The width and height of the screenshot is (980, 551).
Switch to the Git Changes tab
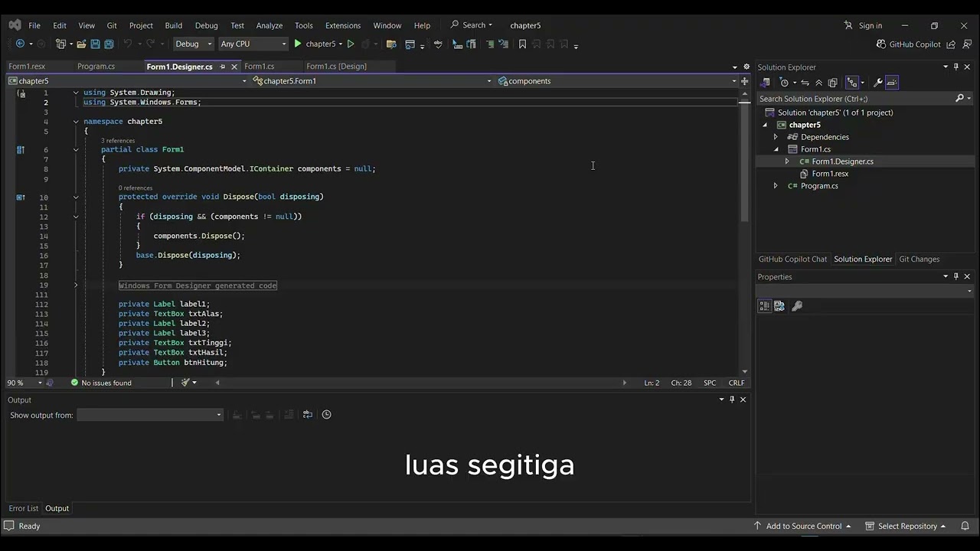click(x=919, y=259)
